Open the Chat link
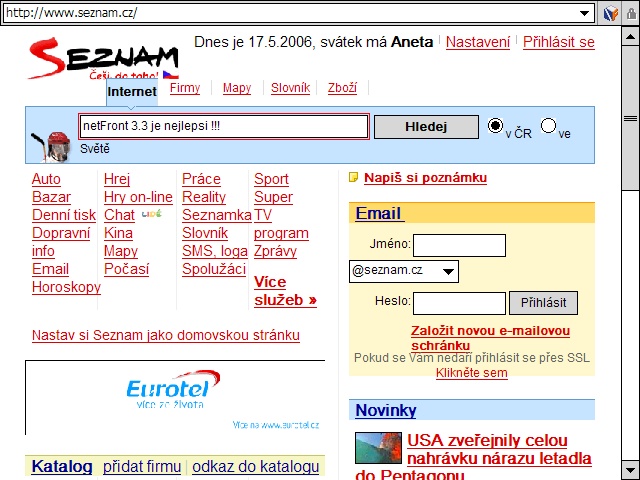The image size is (640, 480). pos(119,215)
